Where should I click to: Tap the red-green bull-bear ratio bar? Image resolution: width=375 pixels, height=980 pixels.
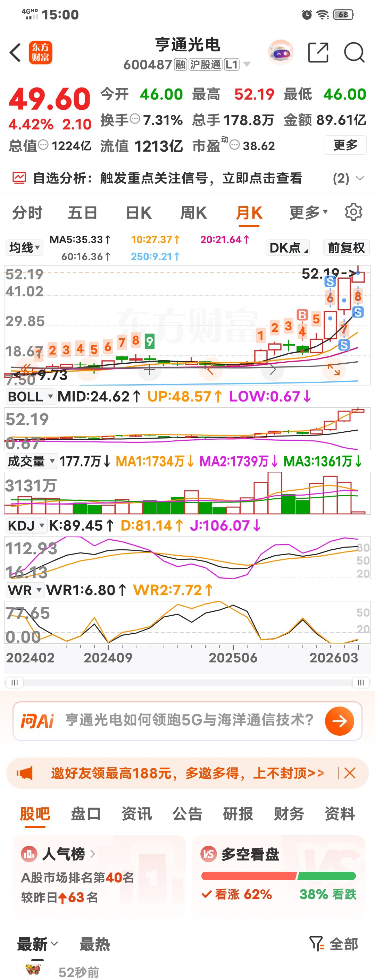[x=278, y=876]
